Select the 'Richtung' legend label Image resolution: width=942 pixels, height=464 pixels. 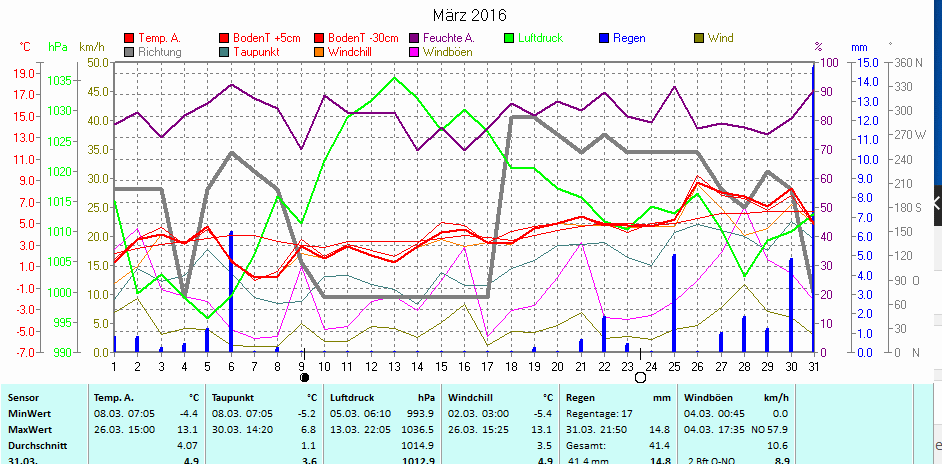point(159,52)
